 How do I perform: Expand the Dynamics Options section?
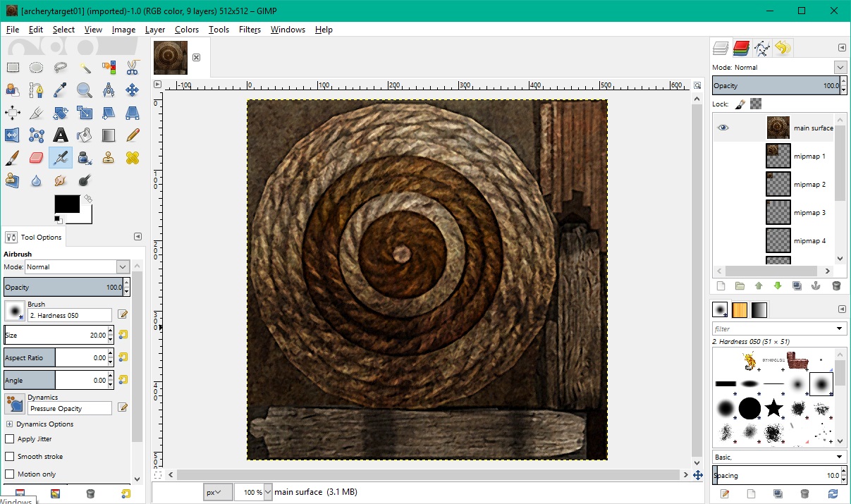tap(9, 424)
